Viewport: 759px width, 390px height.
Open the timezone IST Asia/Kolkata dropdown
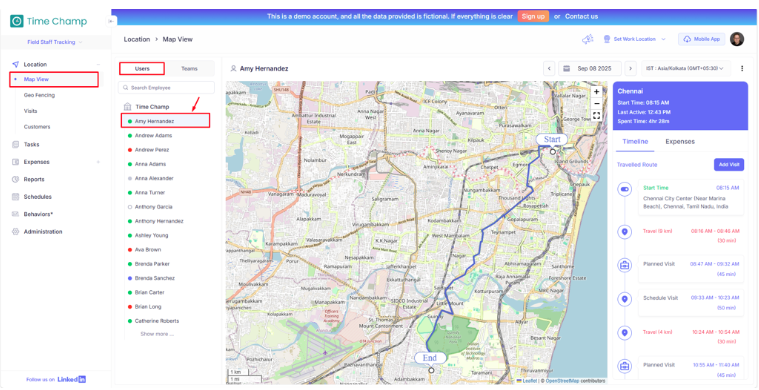686,69
